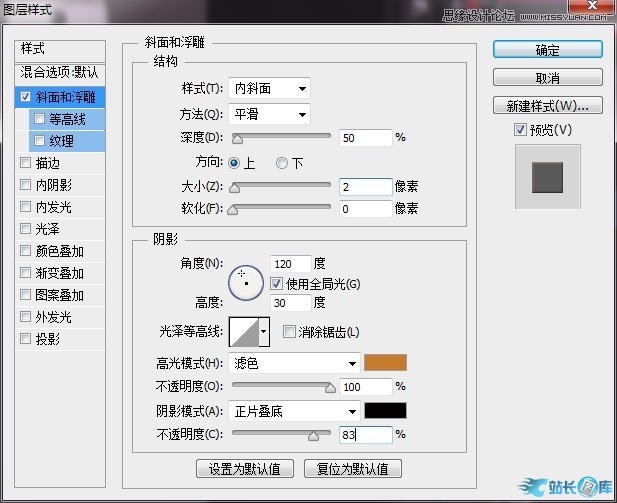This screenshot has height=503, width=617.
Task: Toggle the 预览 preview checkbox
Action: [x=519, y=129]
